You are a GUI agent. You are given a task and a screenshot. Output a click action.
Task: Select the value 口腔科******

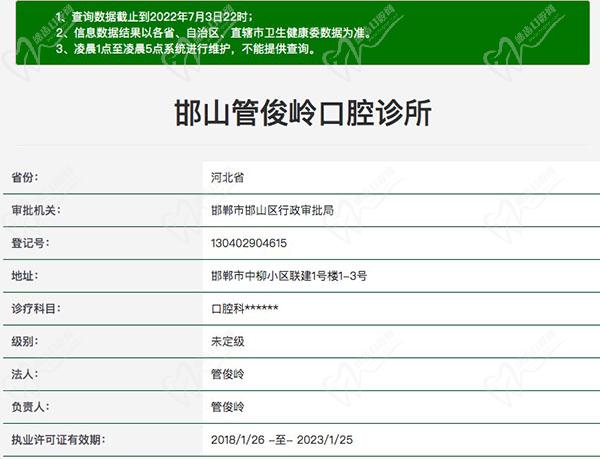coord(245,308)
